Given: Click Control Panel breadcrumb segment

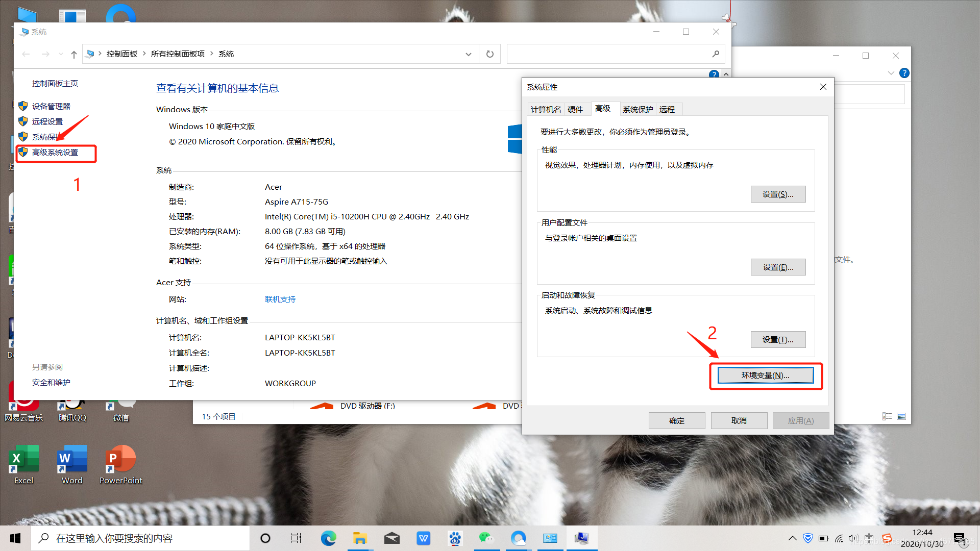Looking at the screenshot, I should tap(122, 54).
